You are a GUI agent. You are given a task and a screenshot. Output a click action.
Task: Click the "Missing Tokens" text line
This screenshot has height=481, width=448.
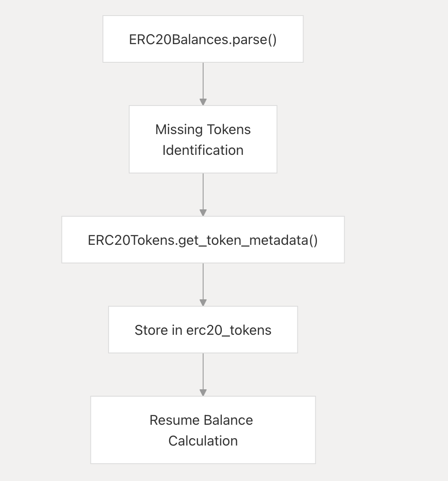[x=203, y=129]
